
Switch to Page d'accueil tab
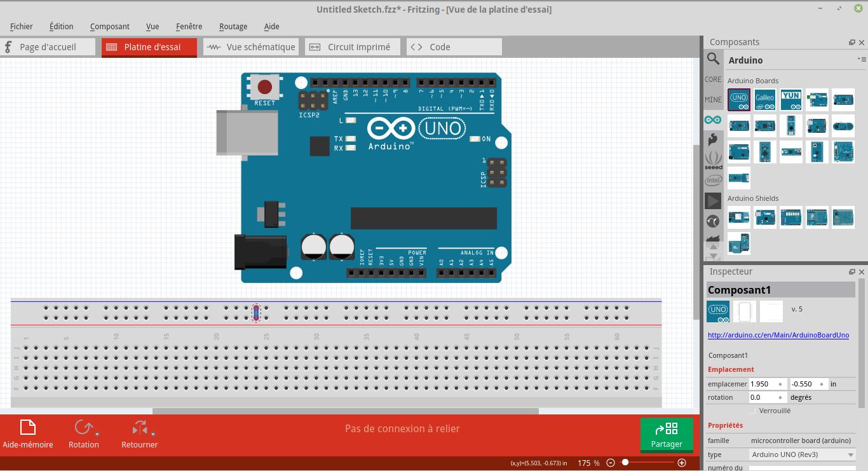tap(48, 47)
